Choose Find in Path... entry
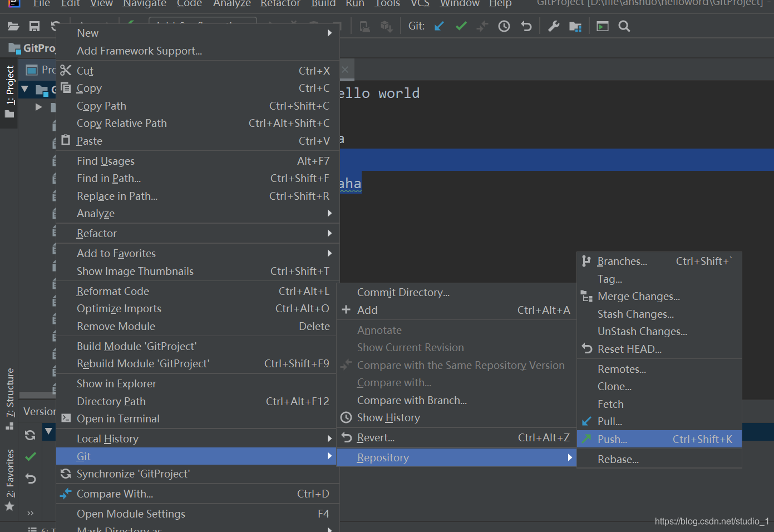Image resolution: width=774 pixels, height=532 pixels. tap(198, 178)
